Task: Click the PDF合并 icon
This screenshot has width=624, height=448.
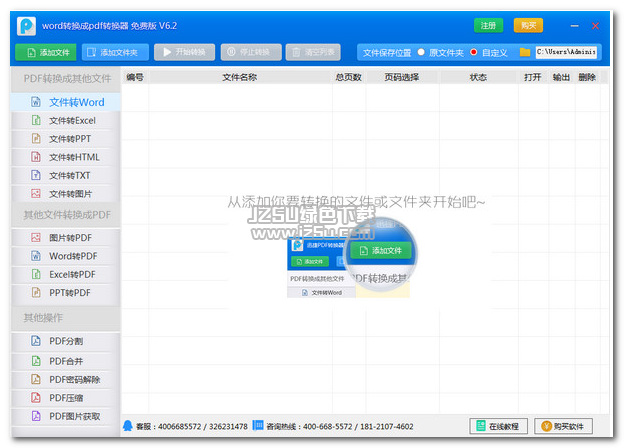Action: coord(36,361)
